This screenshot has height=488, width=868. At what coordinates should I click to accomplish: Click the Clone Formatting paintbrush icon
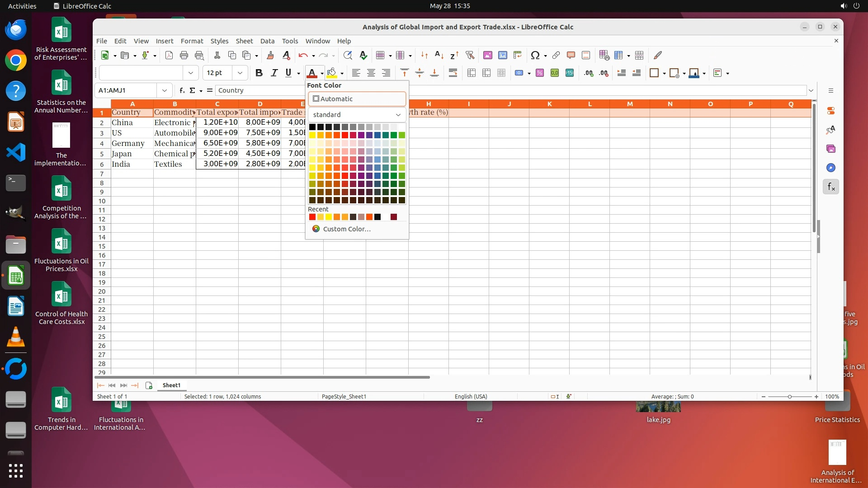(270, 55)
